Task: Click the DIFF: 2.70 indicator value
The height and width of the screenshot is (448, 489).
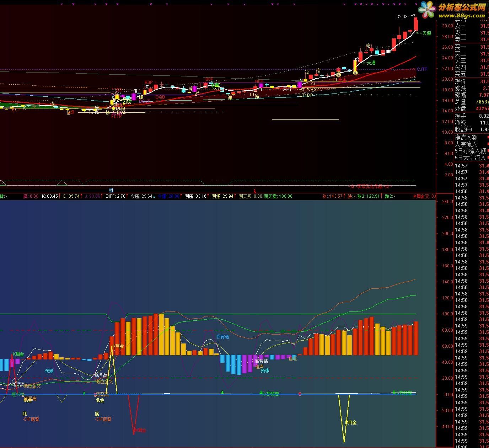Action: click(116, 196)
